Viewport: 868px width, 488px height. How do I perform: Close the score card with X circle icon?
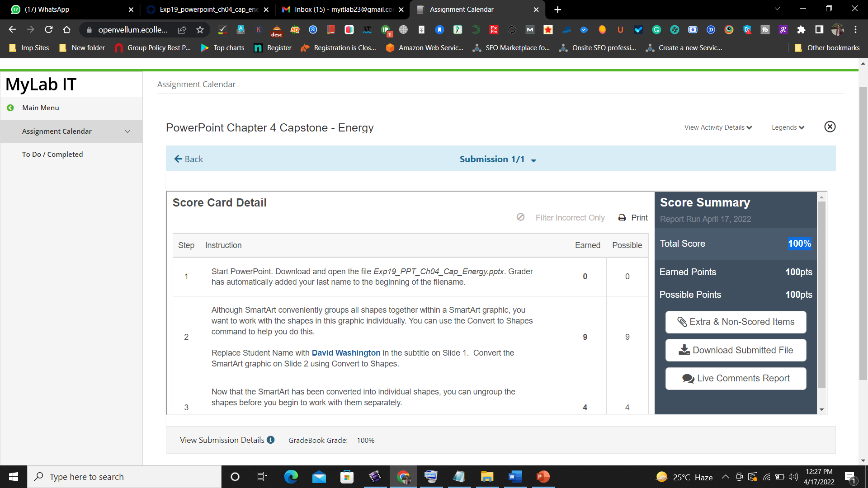830,127
